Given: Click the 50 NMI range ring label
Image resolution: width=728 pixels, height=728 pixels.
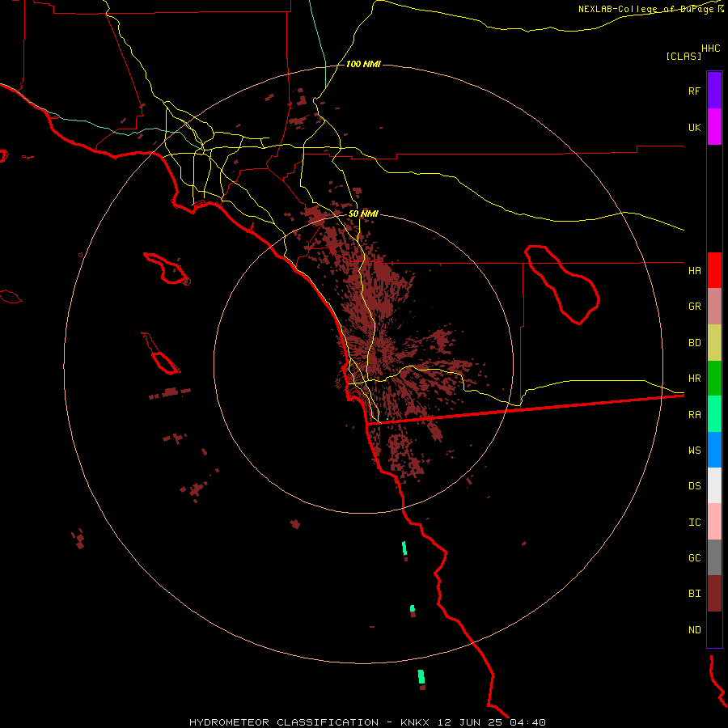Looking at the screenshot, I should [x=363, y=214].
